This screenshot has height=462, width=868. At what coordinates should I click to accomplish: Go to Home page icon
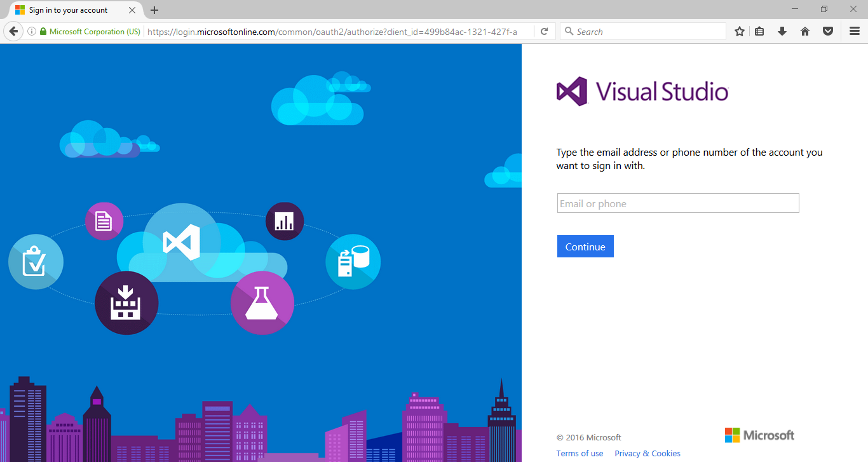[805, 31]
